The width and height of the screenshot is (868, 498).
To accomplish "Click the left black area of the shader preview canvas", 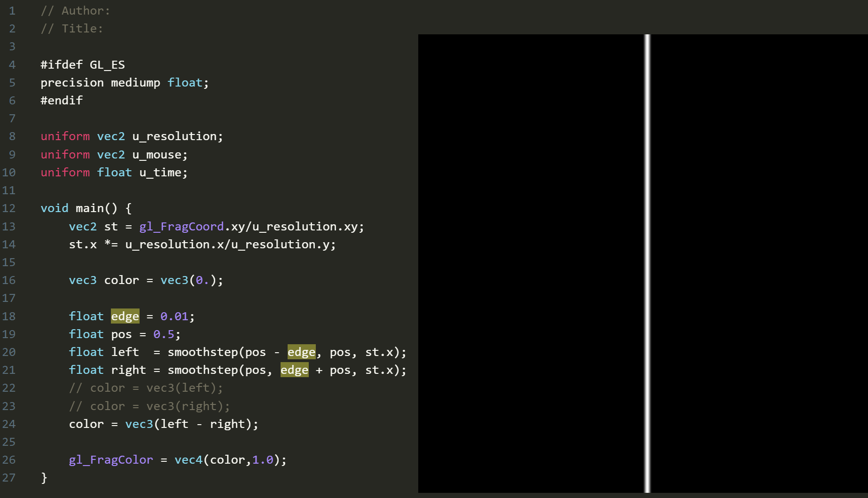I will 531,263.
